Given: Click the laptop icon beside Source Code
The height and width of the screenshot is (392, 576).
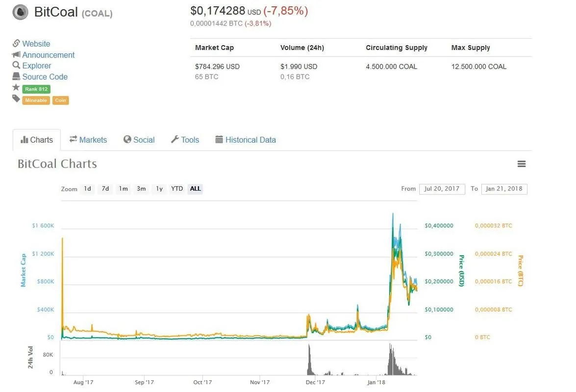Looking at the screenshot, I should pos(16,76).
